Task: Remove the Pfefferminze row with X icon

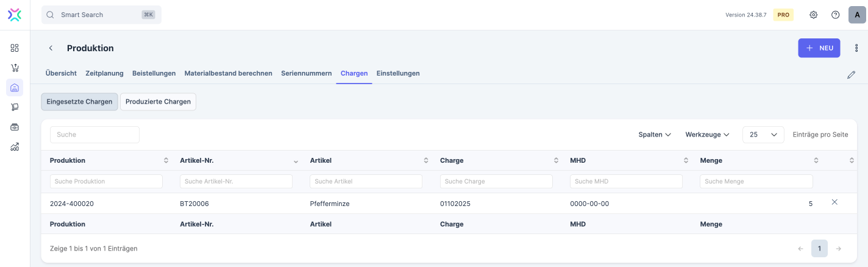Action: point(834,202)
